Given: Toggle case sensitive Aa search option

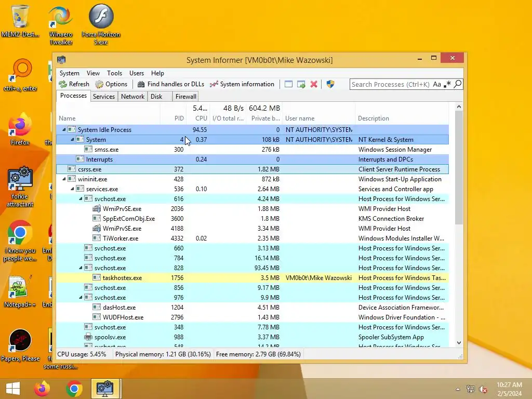Looking at the screenshot, I should click(x=437, y=84).
